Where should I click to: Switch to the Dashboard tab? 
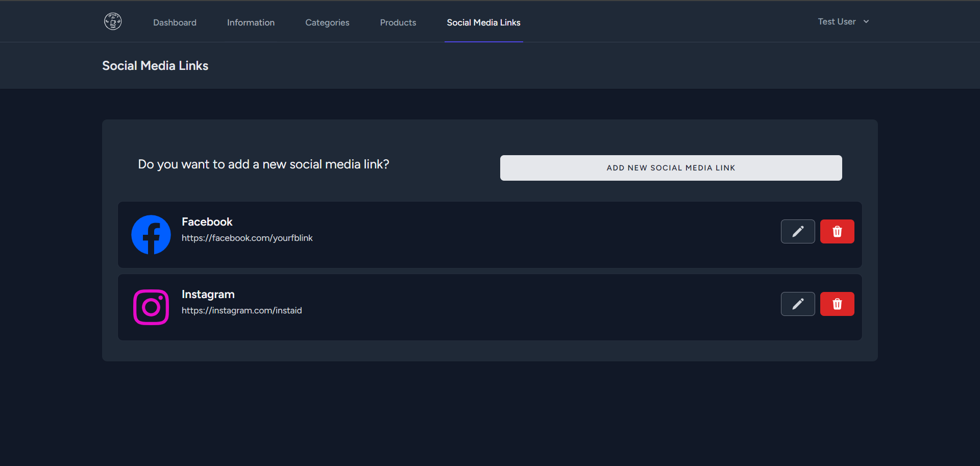coord(175,22)
